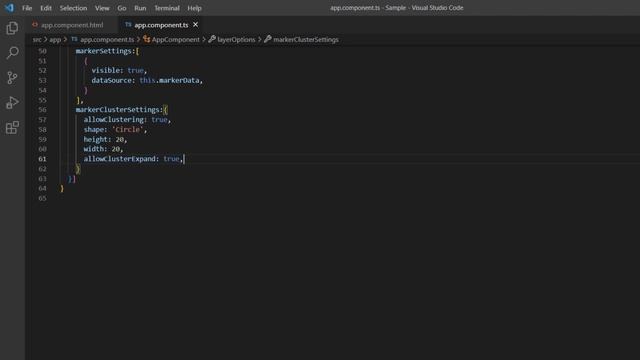
Task: Close the app.component.ts tab
Action: pos(196,25)
